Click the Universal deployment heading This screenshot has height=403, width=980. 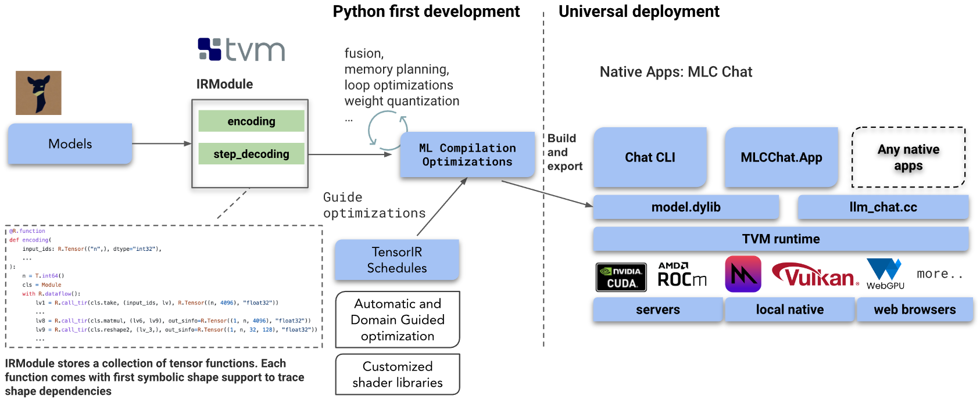coord(639,12)
